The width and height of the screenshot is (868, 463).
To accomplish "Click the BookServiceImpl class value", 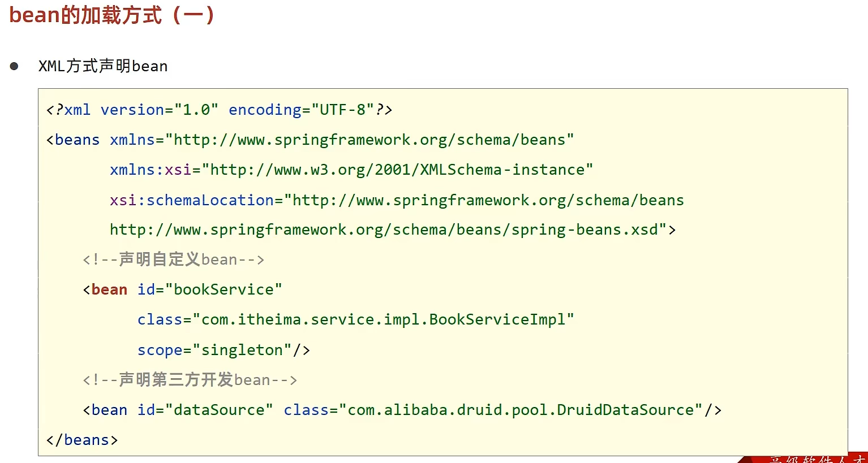I will pyautogui.click(x=384, y=319).
